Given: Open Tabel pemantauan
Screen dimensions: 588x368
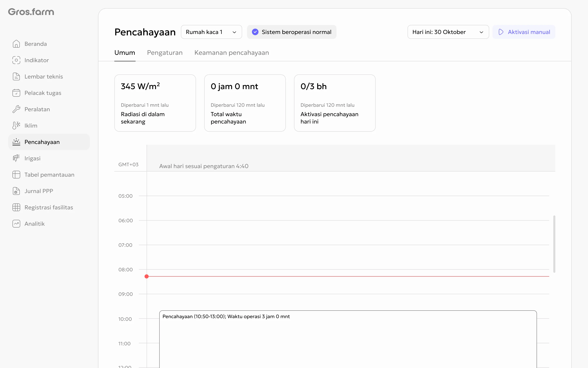Looking at the screenshot, I should pyautogui.click(x=49, y=175).
